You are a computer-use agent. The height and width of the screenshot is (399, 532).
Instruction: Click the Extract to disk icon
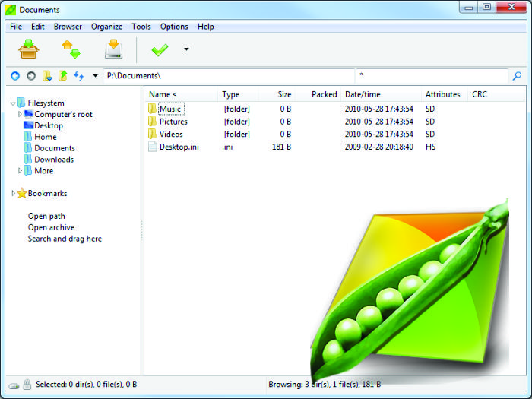coord(113,49)
